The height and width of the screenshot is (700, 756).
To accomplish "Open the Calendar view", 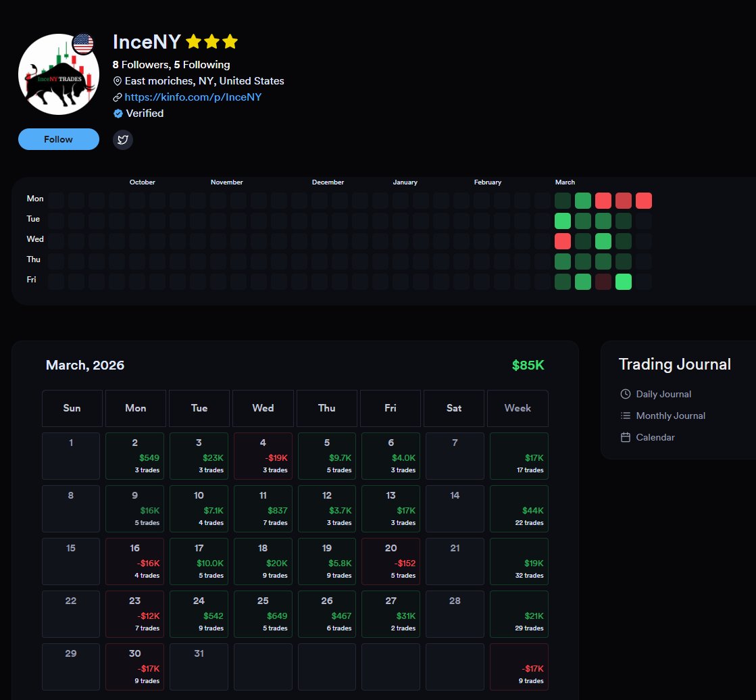I will click(655, 437).
